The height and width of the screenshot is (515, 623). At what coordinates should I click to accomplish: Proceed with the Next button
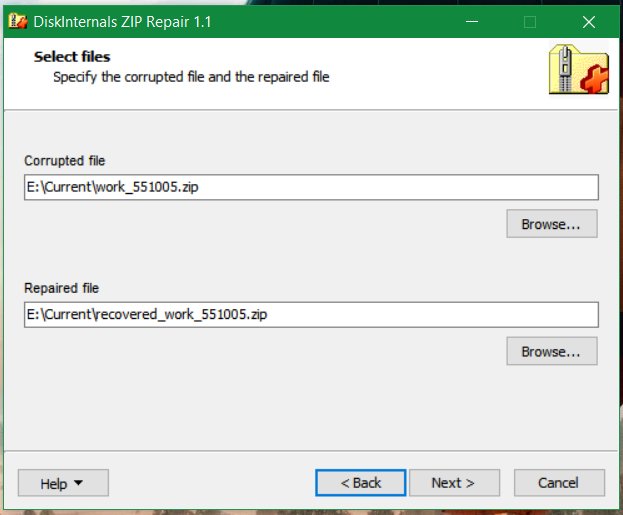click(x=454, y=483)
